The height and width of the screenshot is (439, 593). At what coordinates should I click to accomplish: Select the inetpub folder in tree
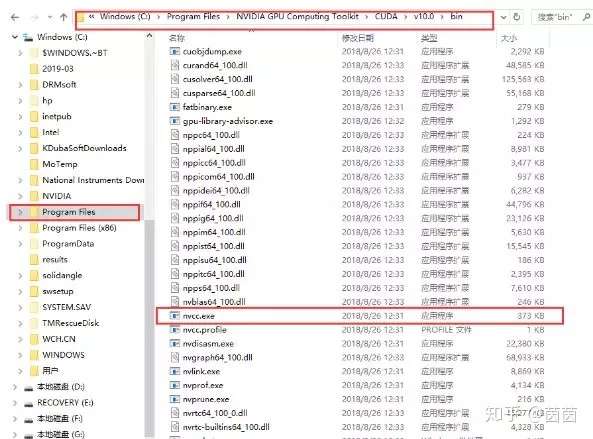(57, 116)
